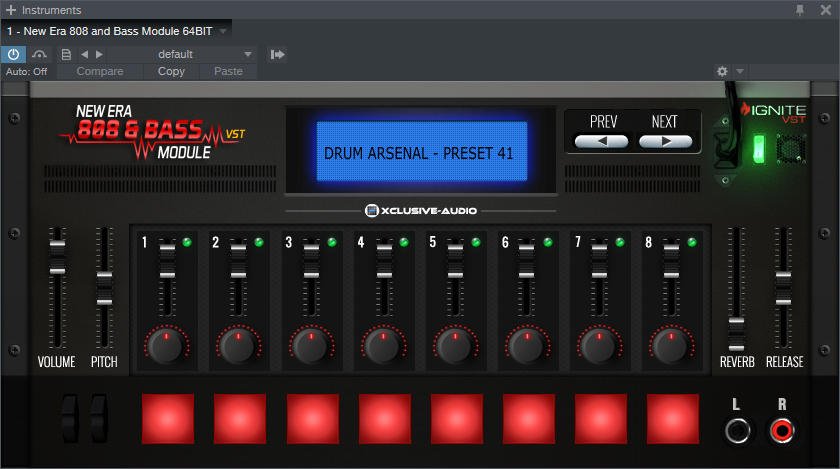
Task: Load previous preset with left triangle
Action: coord(84,54)
